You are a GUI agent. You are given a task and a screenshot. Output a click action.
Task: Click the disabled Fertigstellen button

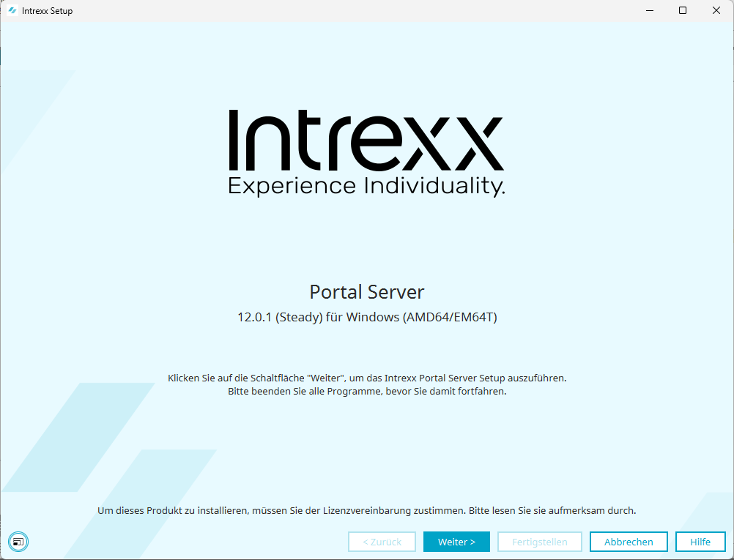[x=539, y=542]
